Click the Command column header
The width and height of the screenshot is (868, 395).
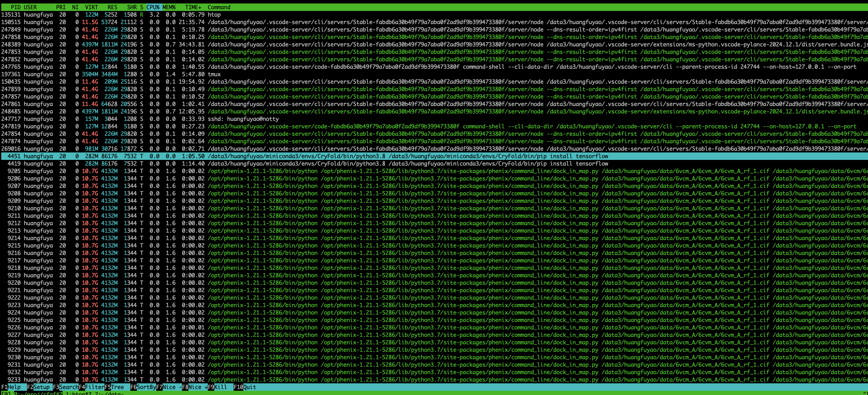(x=219, y=7)
